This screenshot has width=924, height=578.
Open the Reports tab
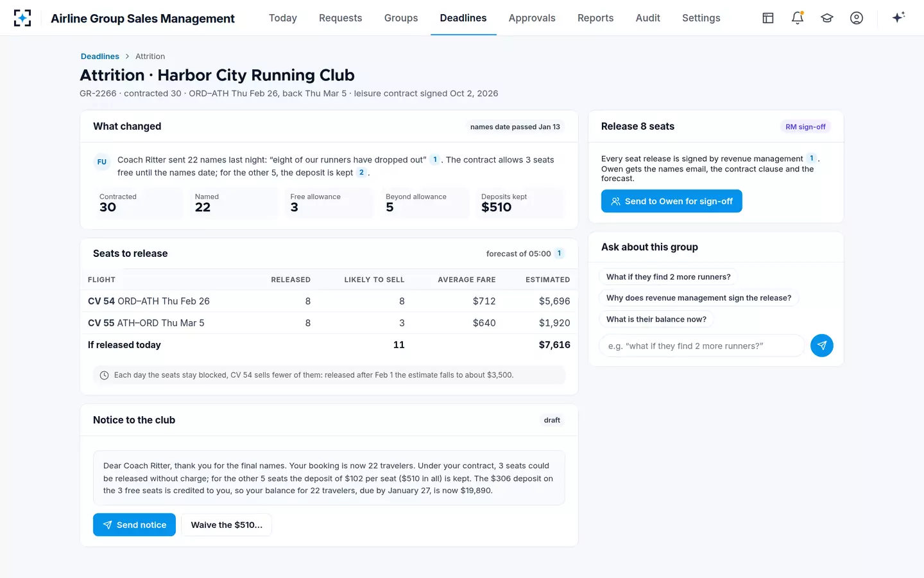pos(595,18)
